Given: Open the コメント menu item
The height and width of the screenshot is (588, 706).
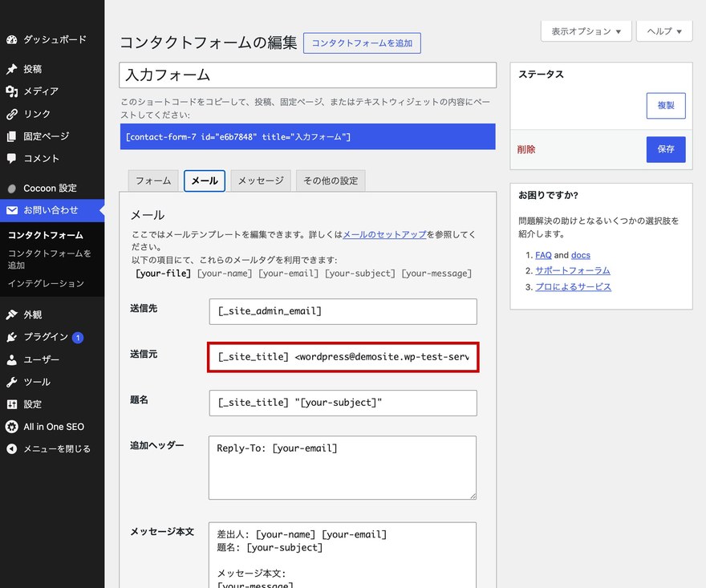Looking at the screenshot, I should pyautogui.click(x=52, y=159).
